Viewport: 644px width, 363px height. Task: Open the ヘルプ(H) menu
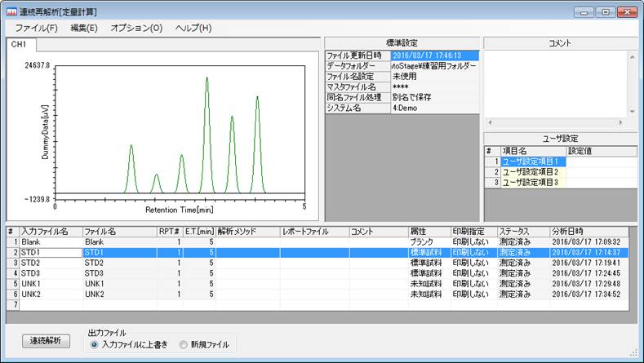193,28
